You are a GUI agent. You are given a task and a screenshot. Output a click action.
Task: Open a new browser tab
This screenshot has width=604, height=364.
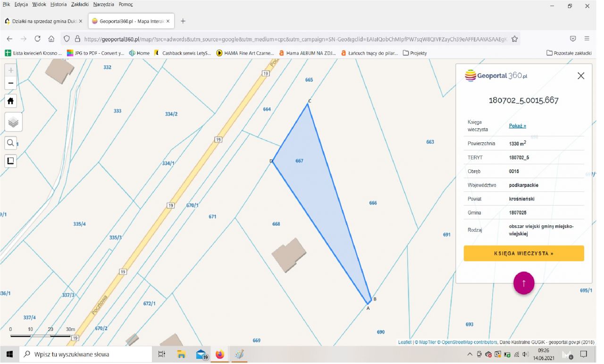[x=183, y=21]
